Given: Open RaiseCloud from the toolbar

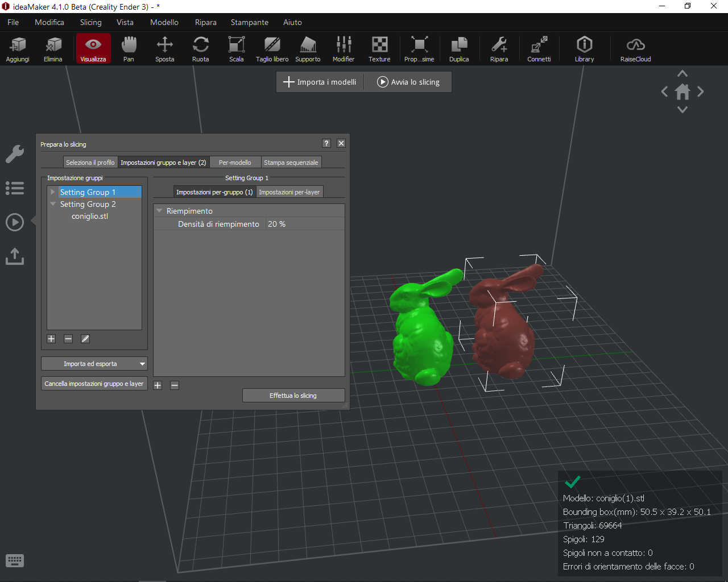Looking at the screenshot, I should 635,49.
